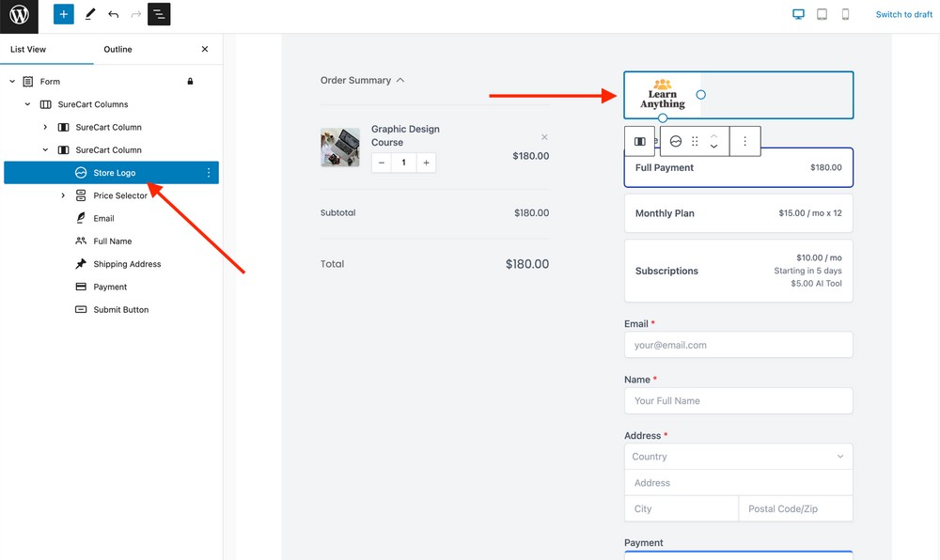The image size is (940, 560).
Task: Open the Country dropdown in the Address section
Action: (738, 457)
